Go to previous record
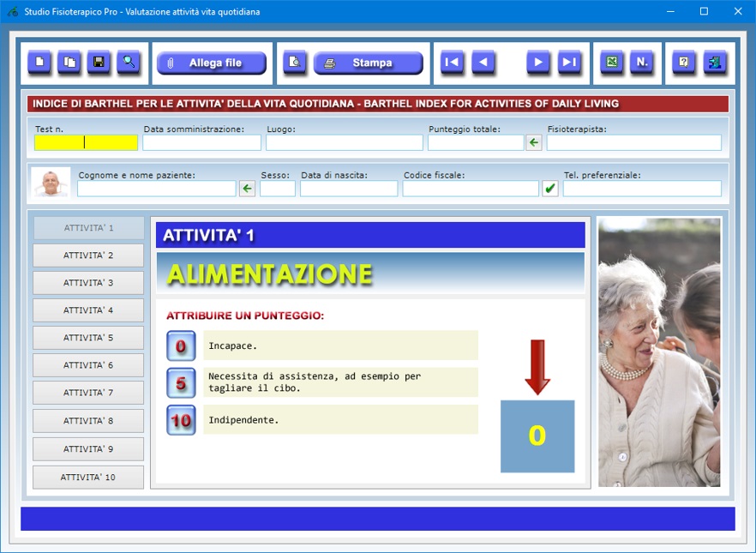The width and height of the screenshot is (756, 553). (483, 63)
